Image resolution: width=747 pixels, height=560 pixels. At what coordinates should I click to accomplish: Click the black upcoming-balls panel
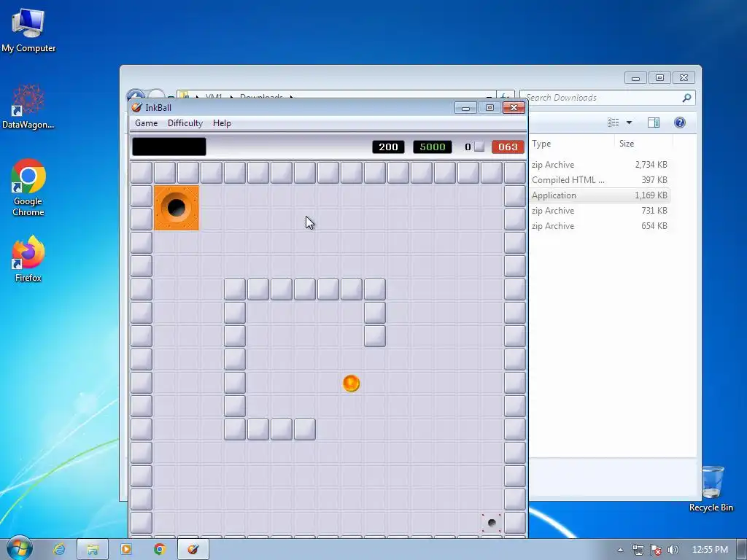[169, 147]
